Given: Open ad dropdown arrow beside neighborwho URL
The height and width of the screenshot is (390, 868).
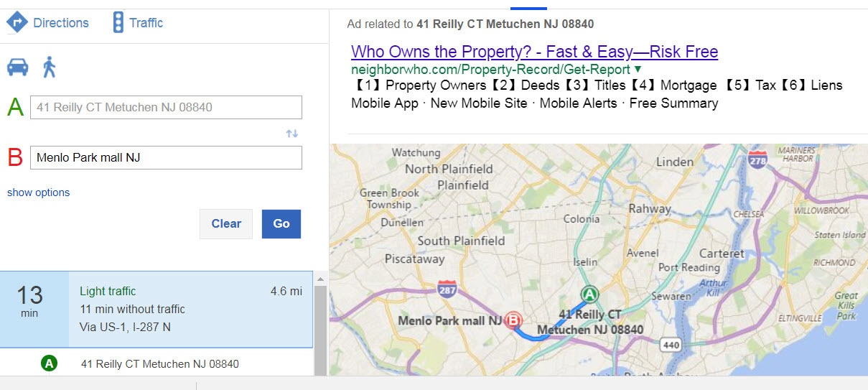Looking at the screenshot, I should pyautogui.click(x=637, y=70).
